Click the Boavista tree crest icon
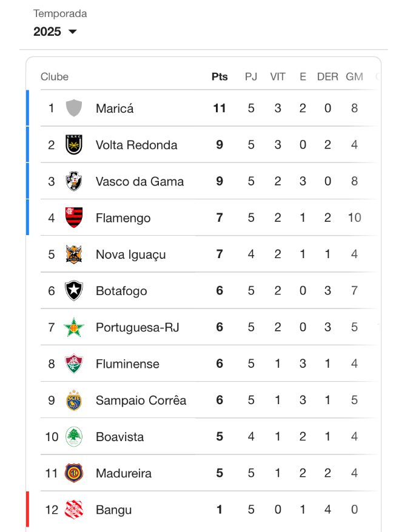Image resolution: width=393 pixels, height=532 pixels. pos(74,437)
